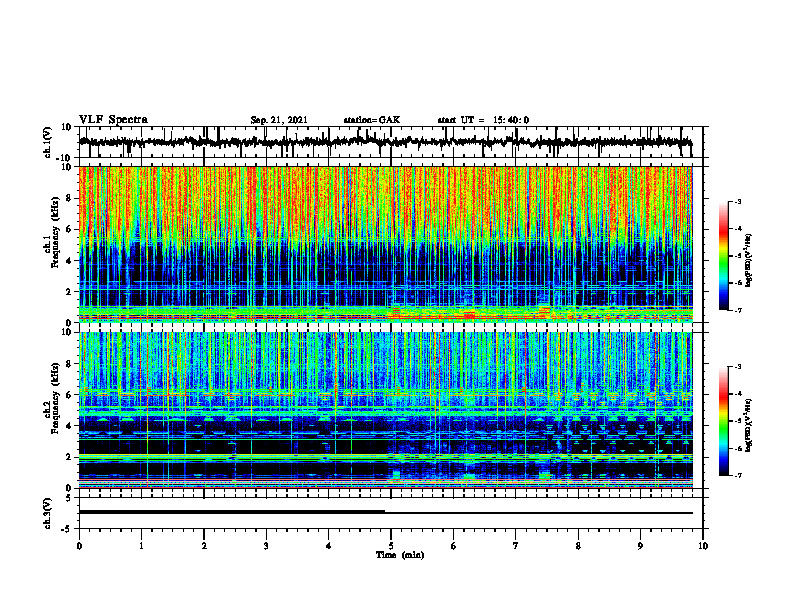Click the time axis tick label "10"
792x612 pixels.
point(703,546)
